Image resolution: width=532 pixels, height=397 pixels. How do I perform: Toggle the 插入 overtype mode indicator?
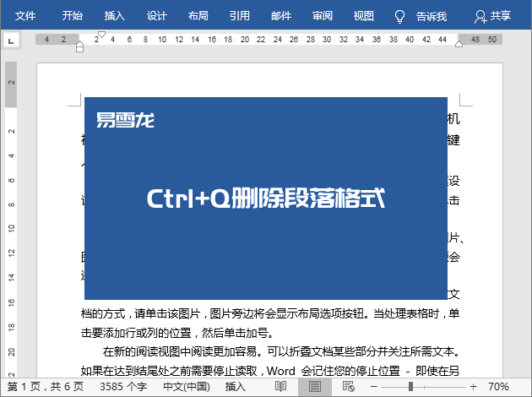(x=236, y=387)
